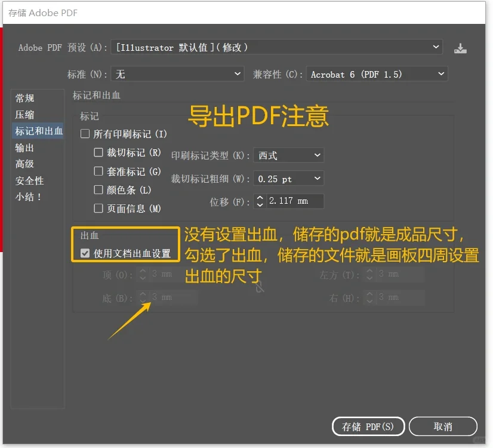493x448 pixels.
Task: Click the 取消 button
Action: pyautogui.click(x=443, y=426)
